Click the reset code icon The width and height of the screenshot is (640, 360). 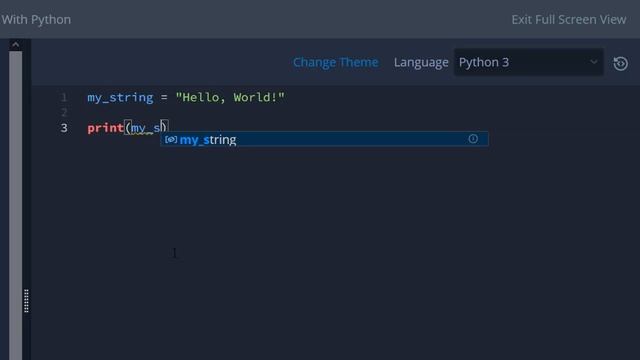click(x=620, y=63)
